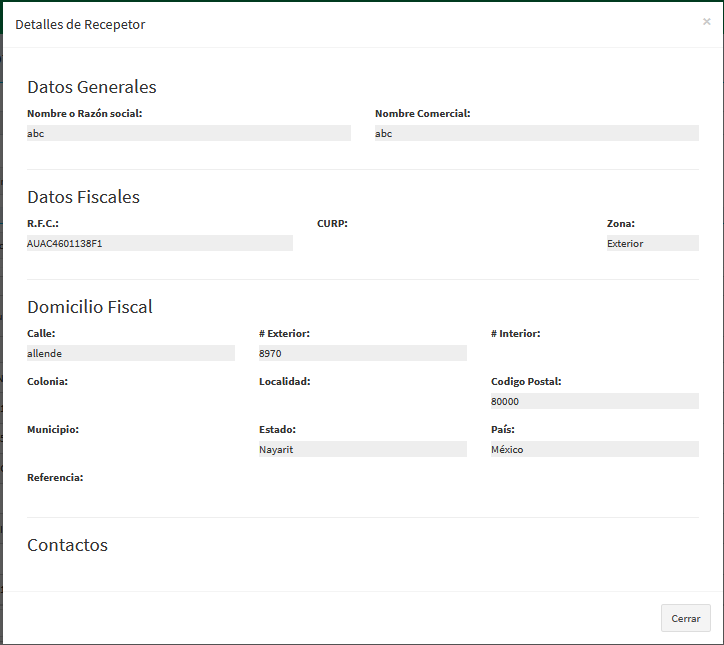Click the Datos Fiscales section heading
Screen dimensions: 724x645
click(x=83, y=197)
